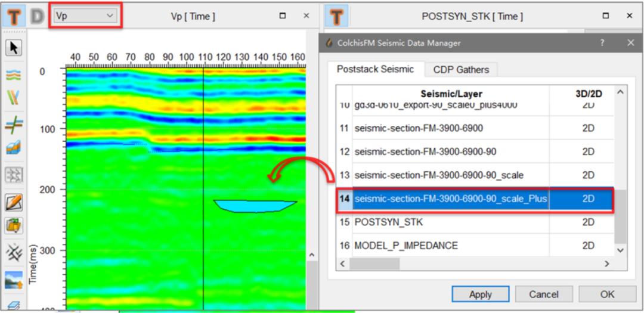Image resolution: width=644 pixels, height=313 pixels.
Task: Click the dialog help question mark
Action: (x=603, y=43)
